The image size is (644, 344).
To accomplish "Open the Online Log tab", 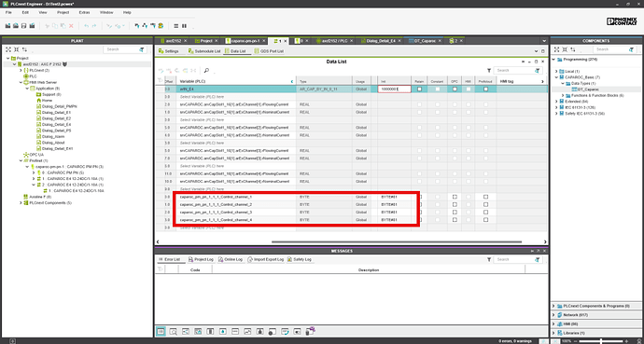I will click(231, 259).
